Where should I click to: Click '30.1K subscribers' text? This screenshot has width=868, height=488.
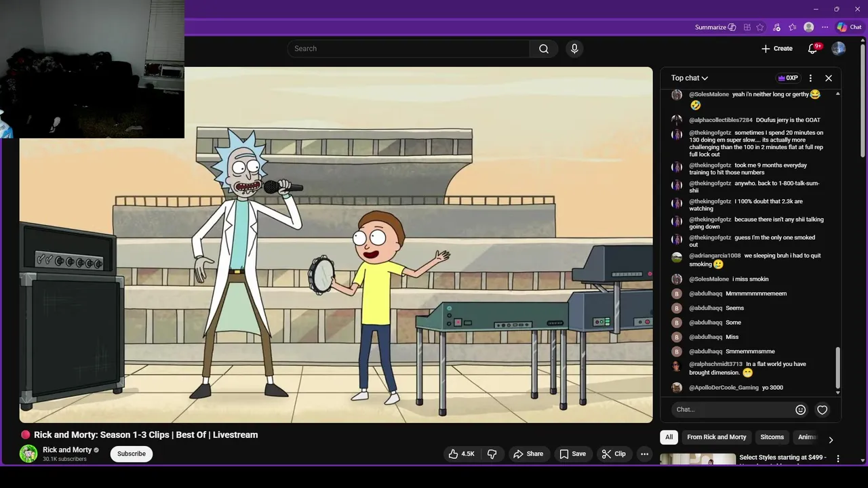[64, 460]
